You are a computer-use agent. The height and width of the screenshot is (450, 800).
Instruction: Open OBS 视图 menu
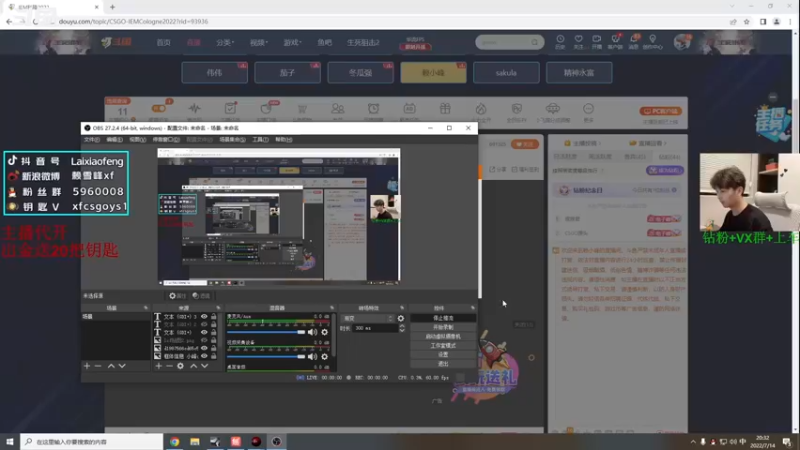[x=137, y=140]
